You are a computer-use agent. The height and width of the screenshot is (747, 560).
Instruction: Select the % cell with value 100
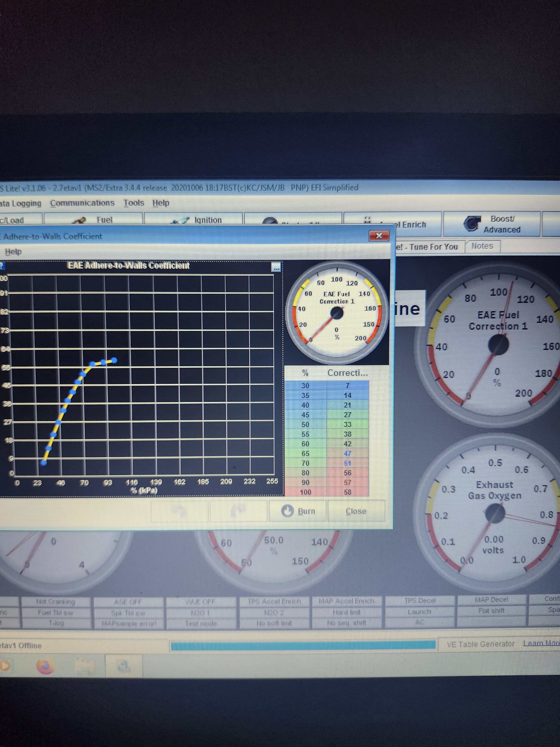tap(306, 492)
